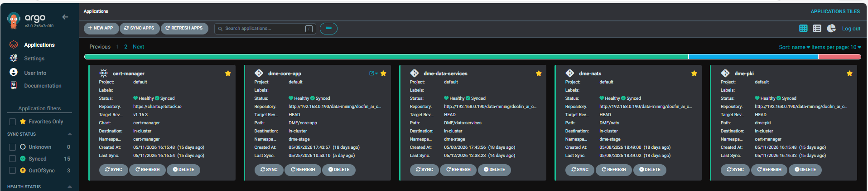
Task: Click the slash shortcut hint in search
Action: 309,29
